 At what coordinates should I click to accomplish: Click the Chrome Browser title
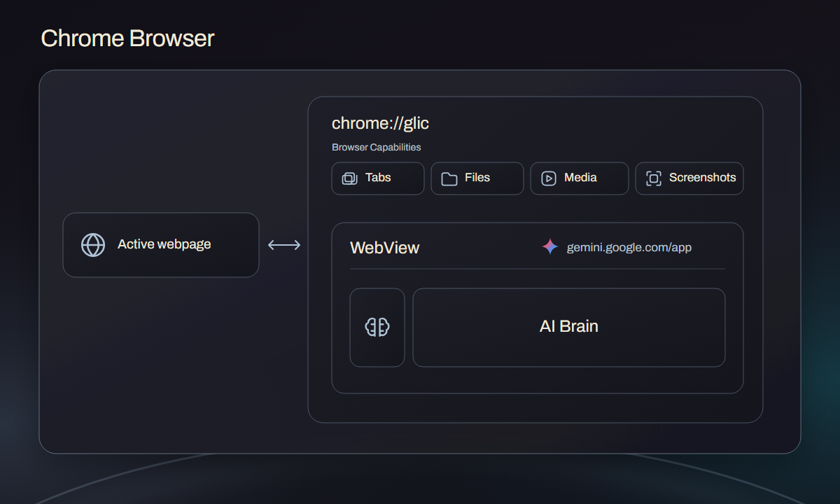click(127, 38)
